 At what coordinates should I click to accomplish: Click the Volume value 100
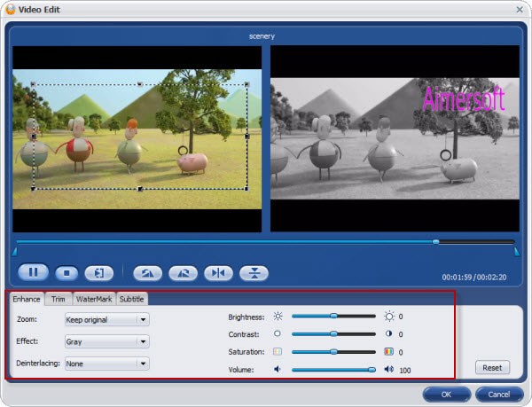coord(405,371)
